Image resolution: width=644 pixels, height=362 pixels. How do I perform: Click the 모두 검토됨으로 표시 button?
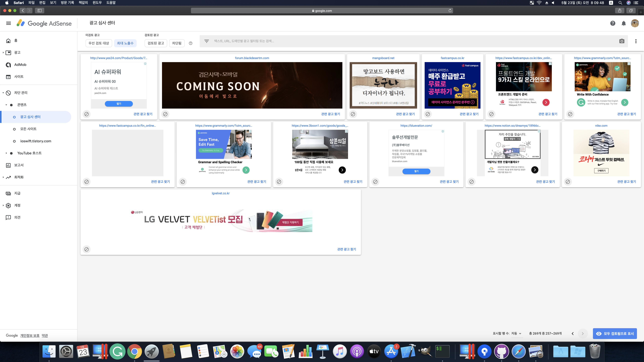[615, 333]
